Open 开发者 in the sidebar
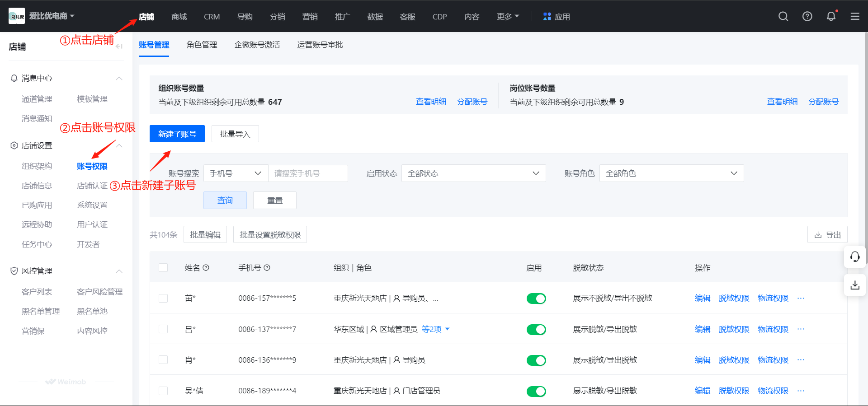Screen dimensions: 868x406 (88, 244)
